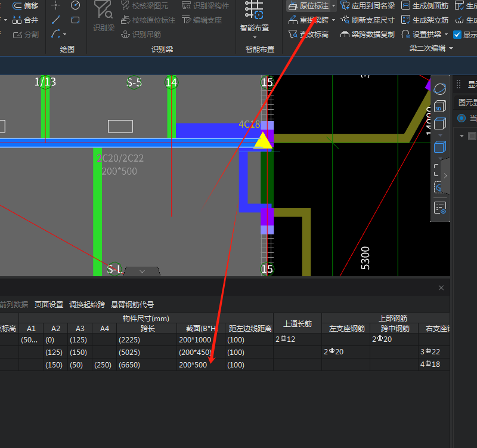Click 生成架立筋 tool
Viewport: 477px width, 448px height.
425,20
